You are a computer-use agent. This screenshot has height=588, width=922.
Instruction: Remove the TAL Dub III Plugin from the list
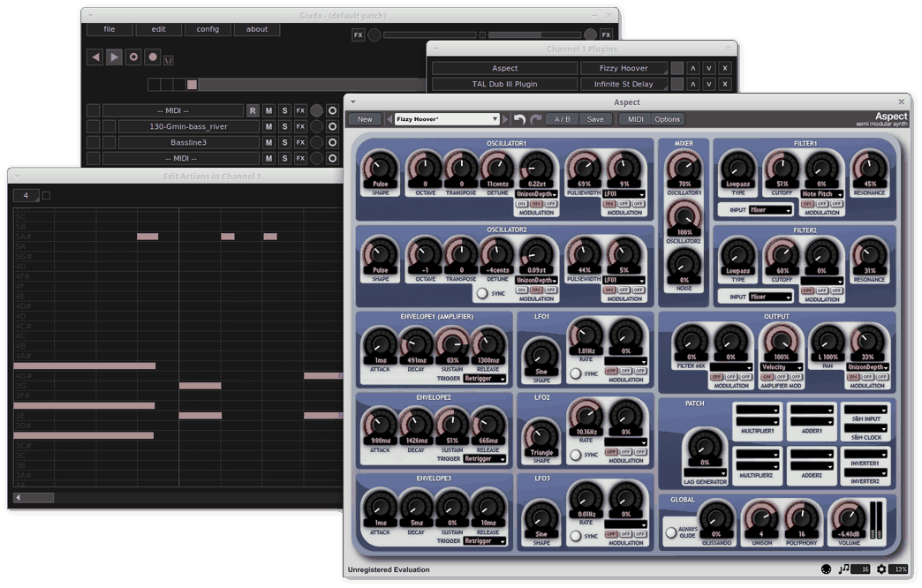tap(725, 84)
